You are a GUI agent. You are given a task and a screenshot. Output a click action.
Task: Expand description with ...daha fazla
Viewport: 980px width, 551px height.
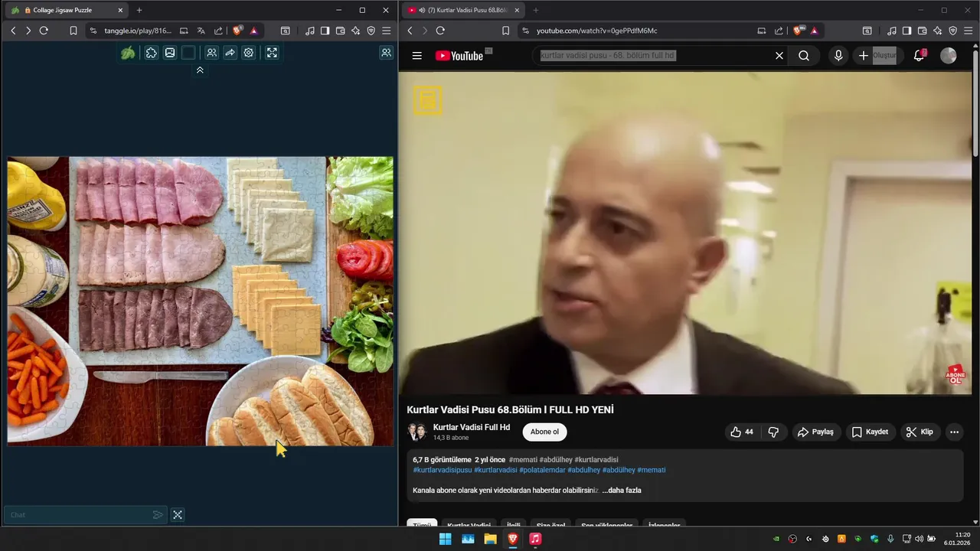click(x=622, y=490)
